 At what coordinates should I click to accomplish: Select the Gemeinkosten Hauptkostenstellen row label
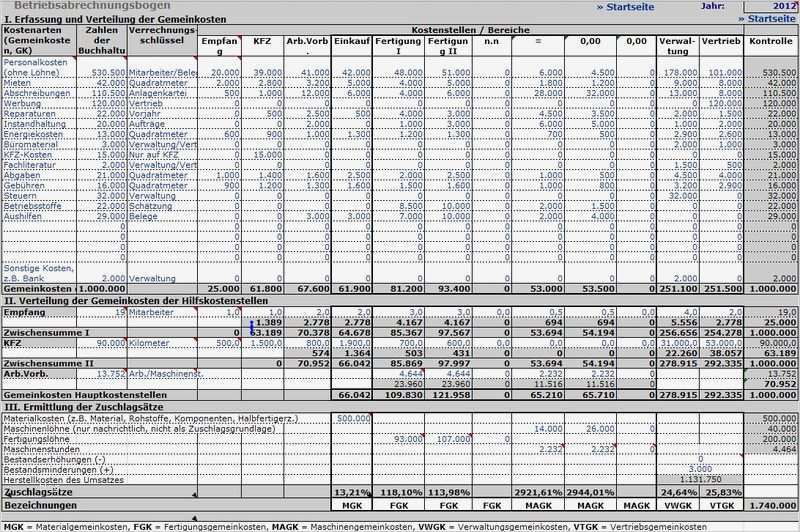pyautogui.click(x=85, y=395)
